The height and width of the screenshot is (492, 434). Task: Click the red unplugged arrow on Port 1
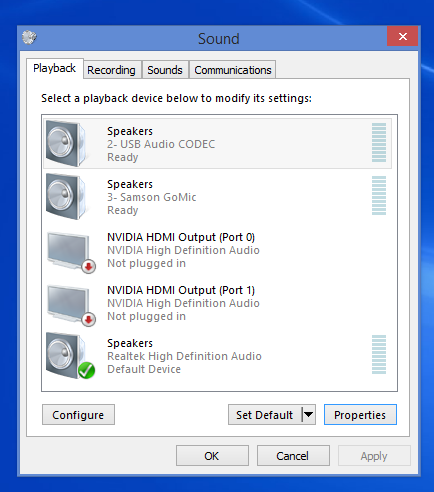(89, 320)
